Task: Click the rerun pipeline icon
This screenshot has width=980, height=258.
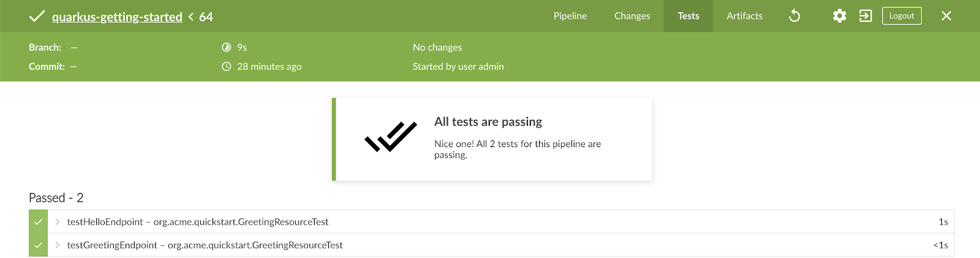Action: pyautogui.click(x=794, y=16)
